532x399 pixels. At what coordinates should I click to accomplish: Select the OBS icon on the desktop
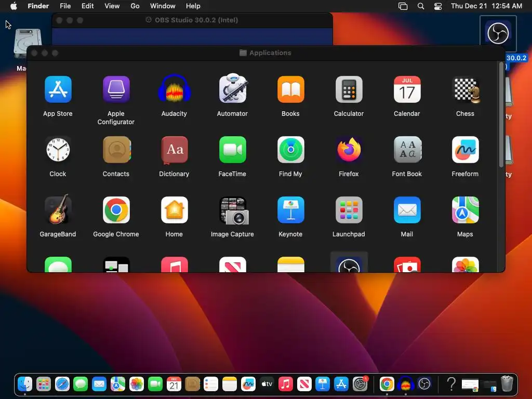(x=498, y=33)
